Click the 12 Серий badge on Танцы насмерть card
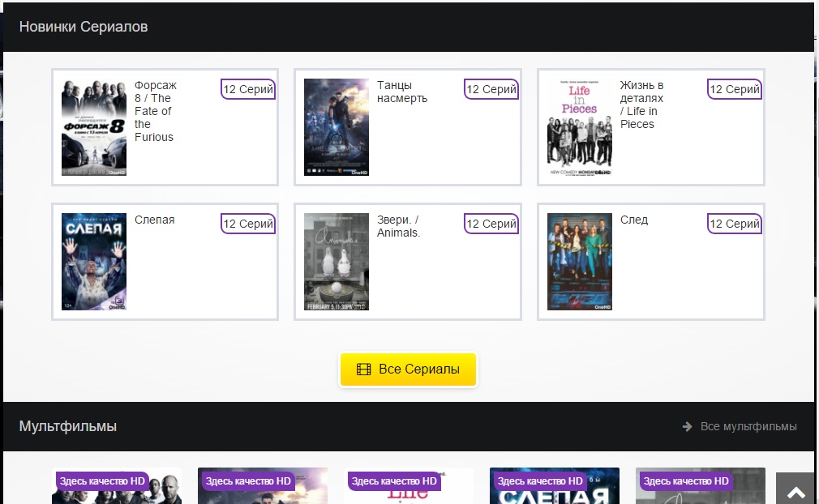Viewport: 819px width, 504px height. click(491, 89)
